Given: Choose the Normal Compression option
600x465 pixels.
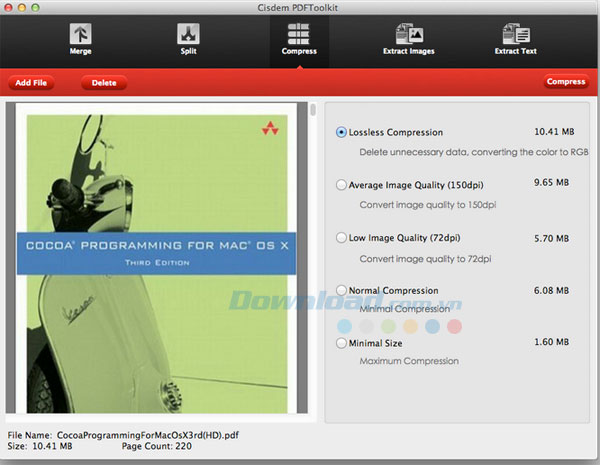Looking at the screenshot, I should click(x=343, y=291).
